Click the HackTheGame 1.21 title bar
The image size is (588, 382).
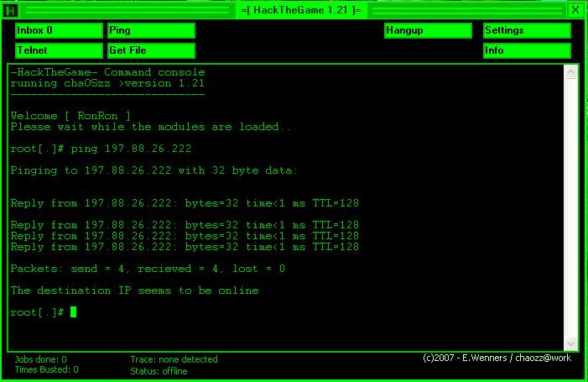(299, 10)
